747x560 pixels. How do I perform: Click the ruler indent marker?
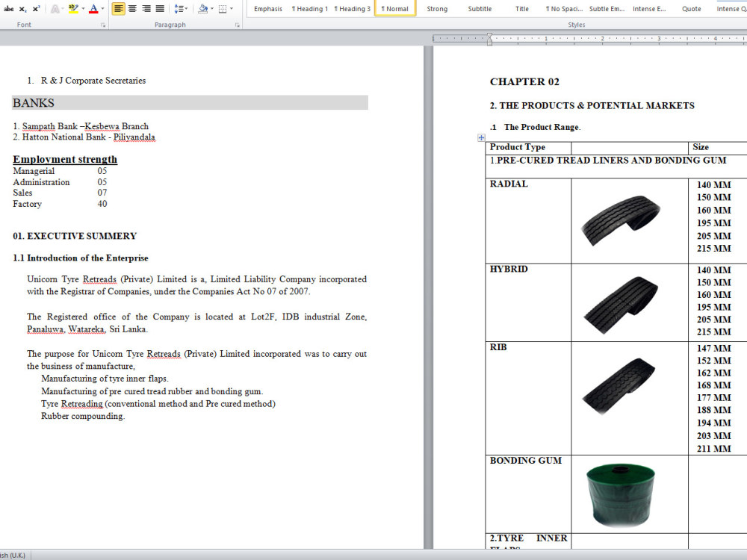click(489, 39)
